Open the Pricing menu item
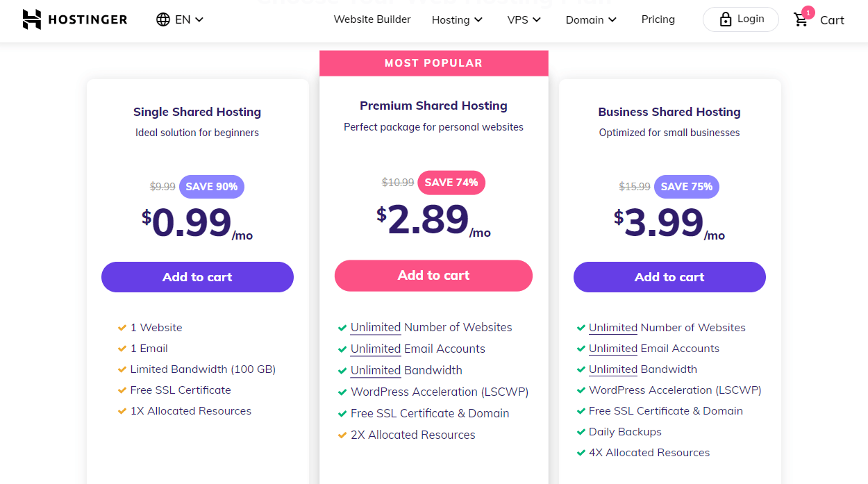Viewport: 868px width, 484px height. 658,19
